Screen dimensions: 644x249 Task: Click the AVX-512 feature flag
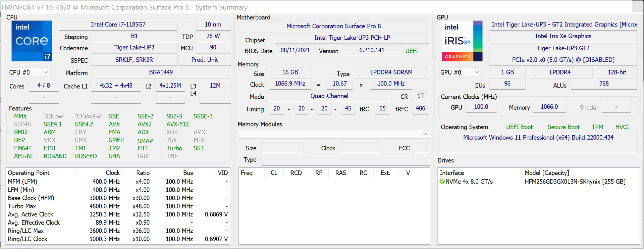(x=177, y=124)
